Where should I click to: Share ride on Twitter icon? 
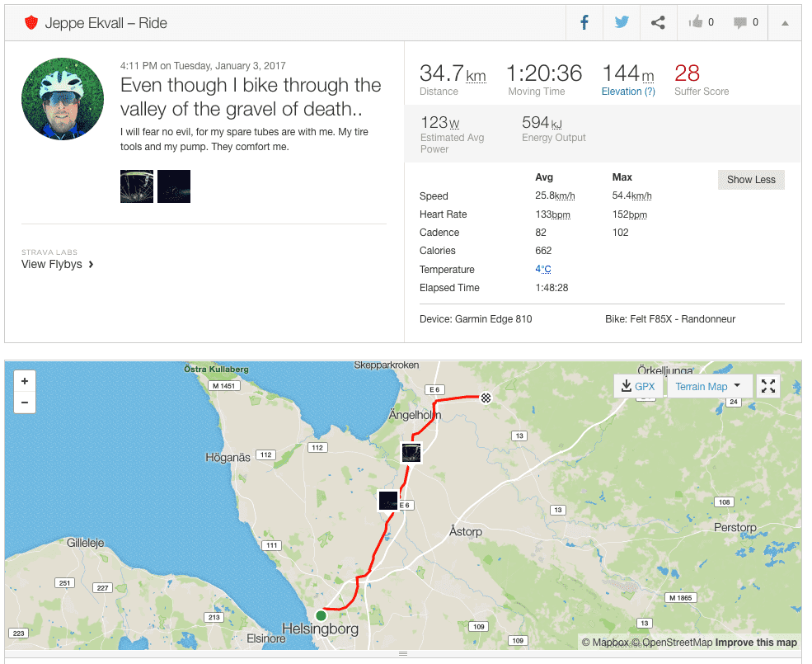coord(622,23)
